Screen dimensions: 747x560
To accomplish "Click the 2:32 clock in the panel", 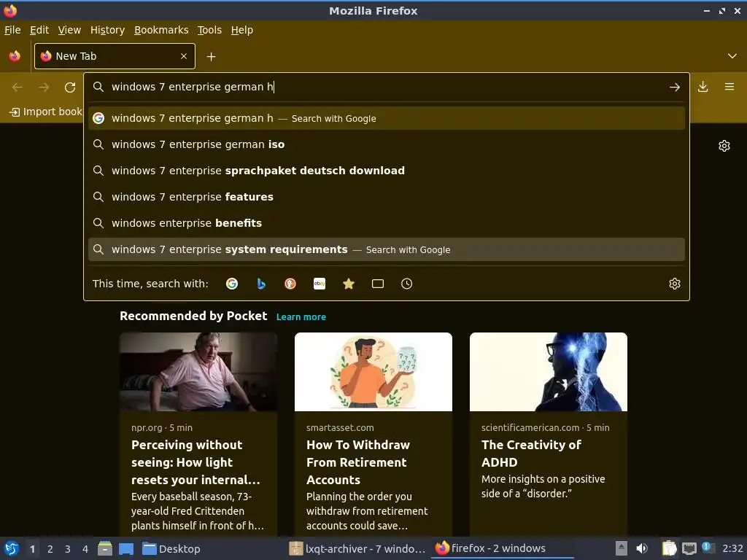I will pos(732,548).
